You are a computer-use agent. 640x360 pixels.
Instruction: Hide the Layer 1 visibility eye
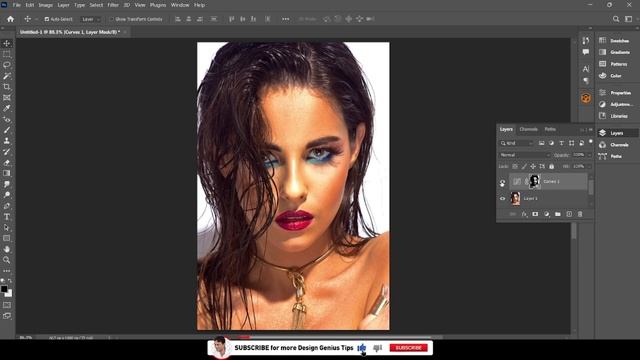pos(502,199)
